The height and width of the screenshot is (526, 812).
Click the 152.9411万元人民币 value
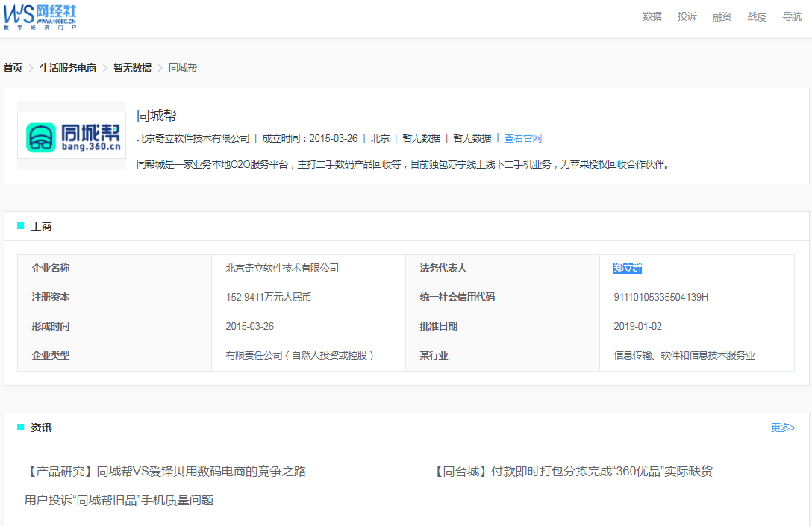tap(268, 297)
